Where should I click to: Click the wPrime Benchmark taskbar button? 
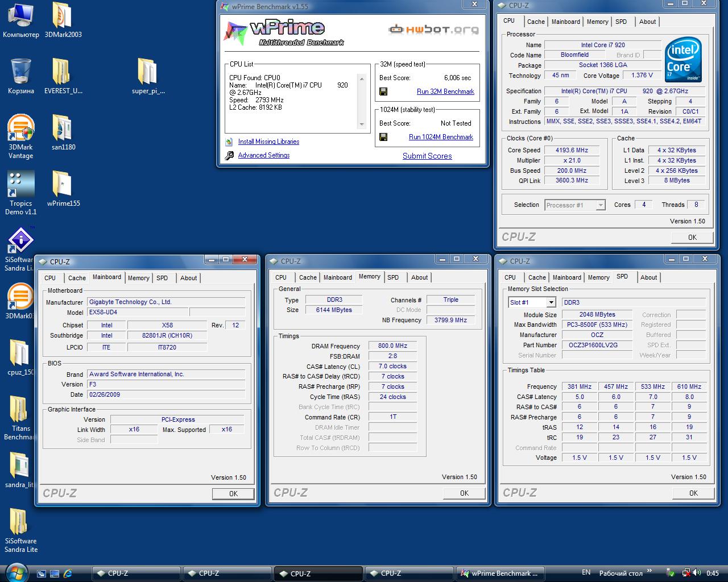(500, 573)
